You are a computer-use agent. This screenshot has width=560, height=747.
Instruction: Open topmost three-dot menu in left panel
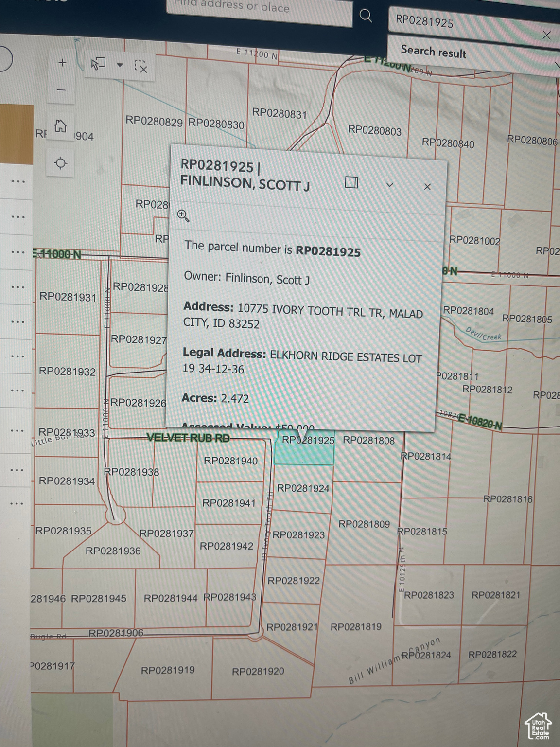pos(18,182)
